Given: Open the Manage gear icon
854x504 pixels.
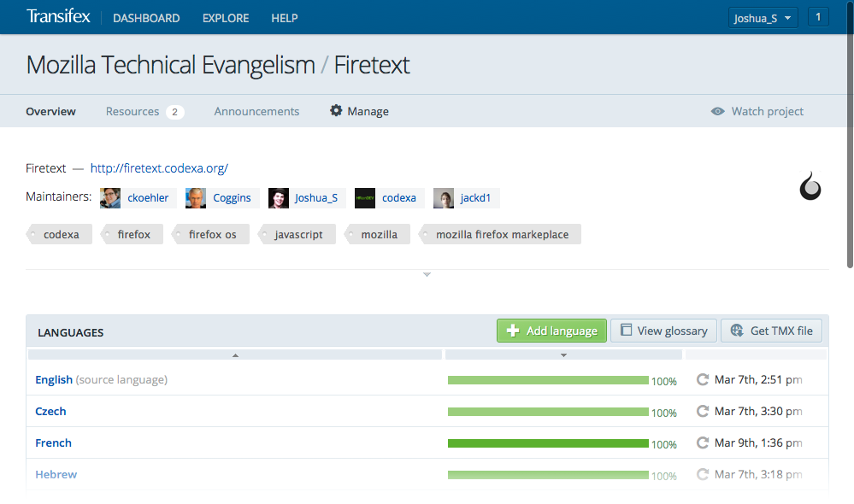Looking at the screenshot, I should tap(336, 110).
